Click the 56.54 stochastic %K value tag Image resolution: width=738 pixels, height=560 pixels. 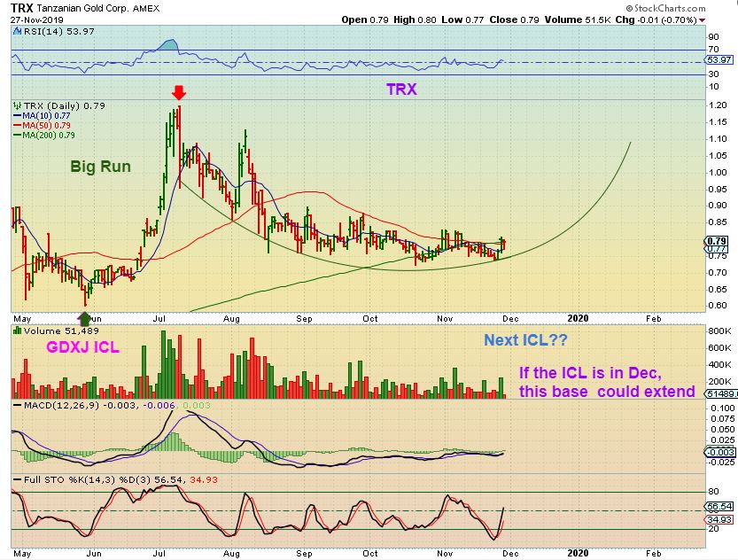pyautogui.click(x=719, y=506)
